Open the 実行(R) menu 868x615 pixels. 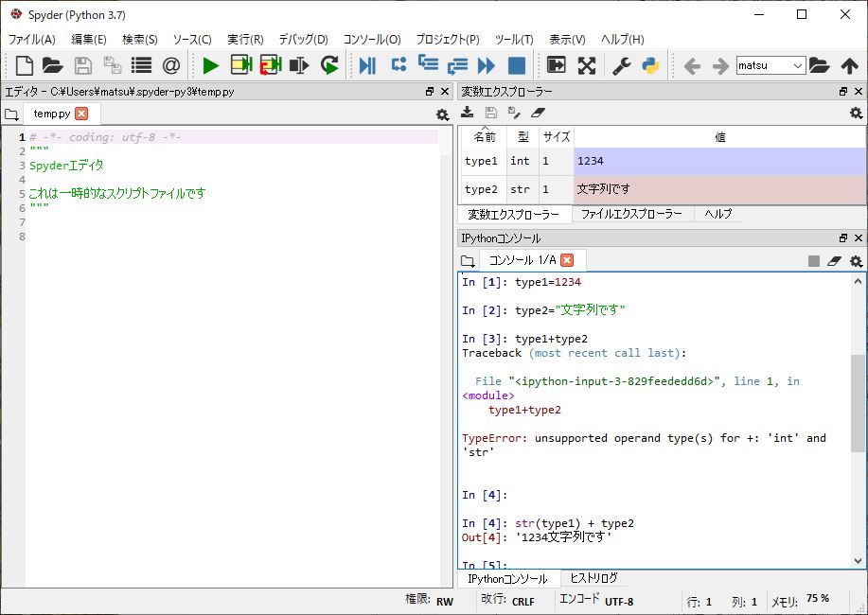click(246, 40)
